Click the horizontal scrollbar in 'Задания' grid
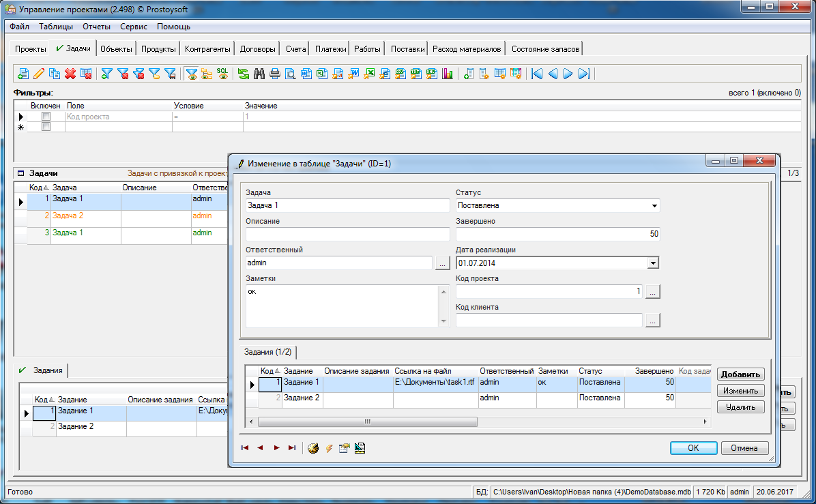The height and width of the screenshot is (504, 816). pyautogui.click(x=367, y=421)
